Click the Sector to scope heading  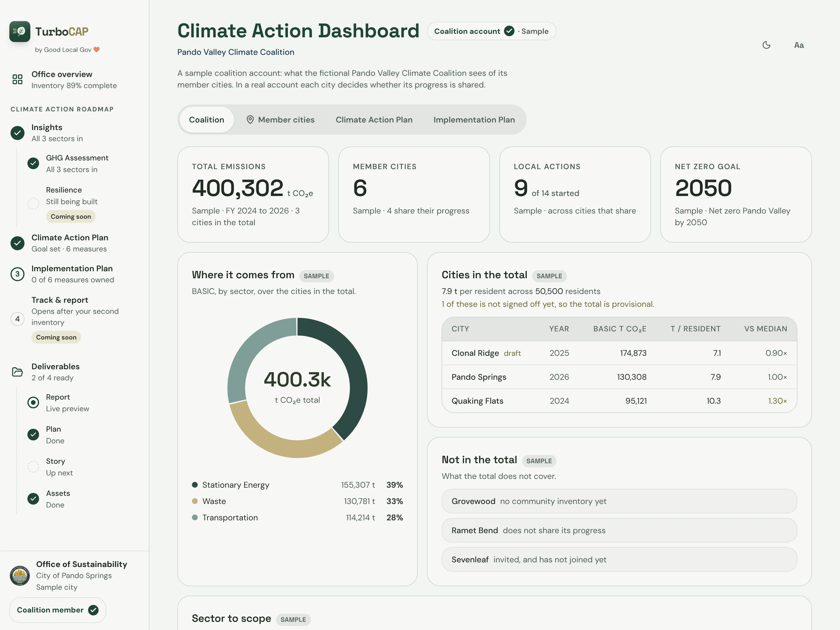(232, 619)
